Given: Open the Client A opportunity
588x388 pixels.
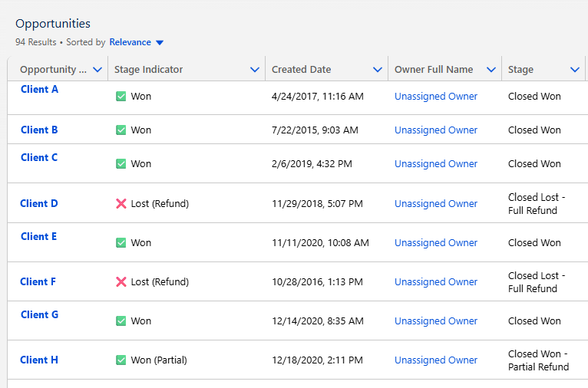Looking at the screenshot, I should point(39,90).
